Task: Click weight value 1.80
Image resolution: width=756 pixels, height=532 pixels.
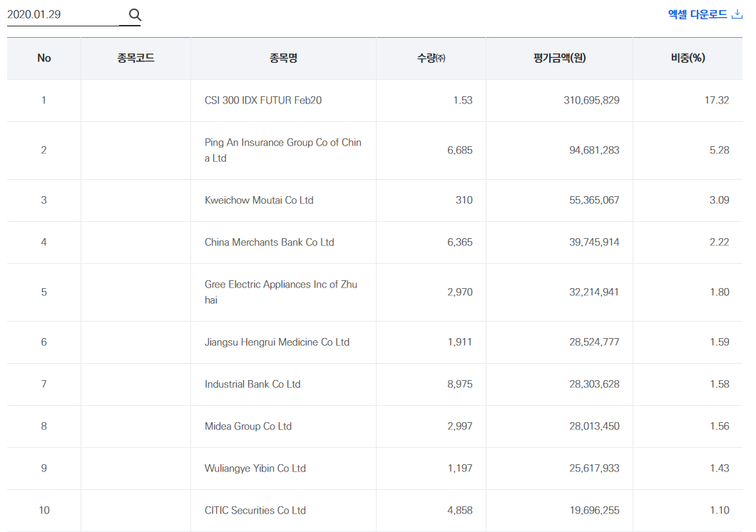Action: (x=720, y=292)
